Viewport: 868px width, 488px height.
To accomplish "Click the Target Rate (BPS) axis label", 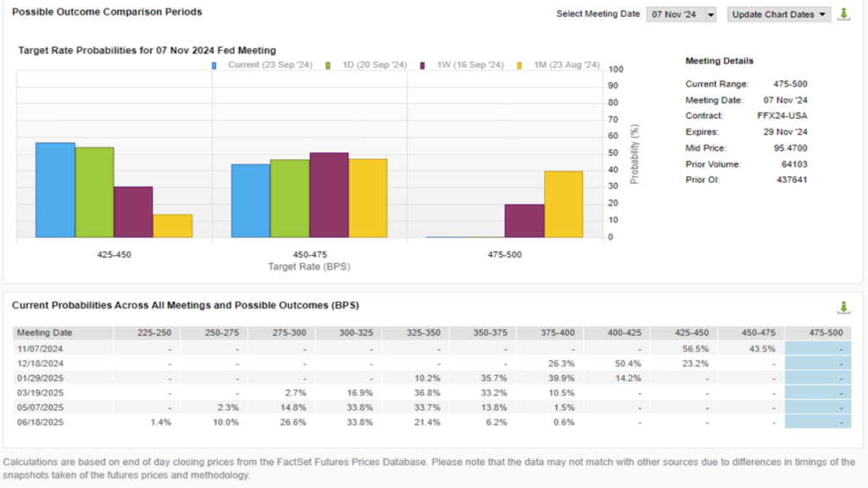I will point(309,267).
